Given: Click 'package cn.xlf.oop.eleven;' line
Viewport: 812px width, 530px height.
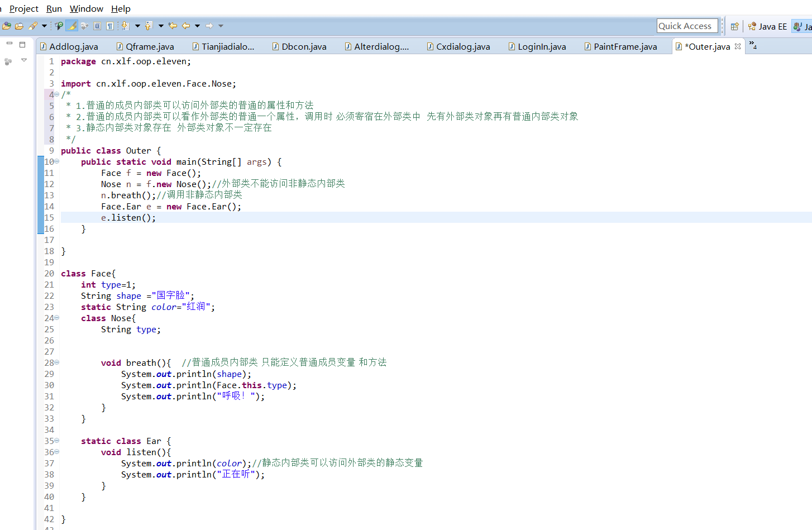Looking at the screenshot, I should pos(126,61).
